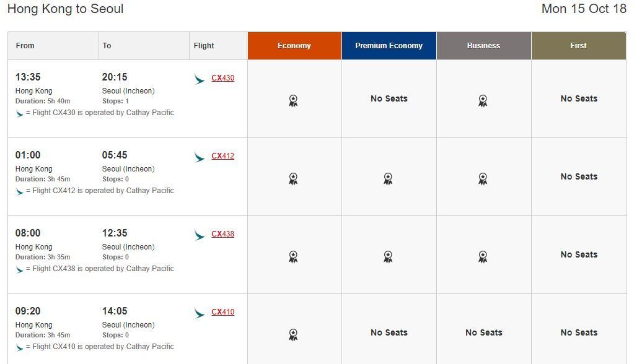Click the Premium Economy column header
642x364 pixels.
pyautogui.click(x=389, y=46)
